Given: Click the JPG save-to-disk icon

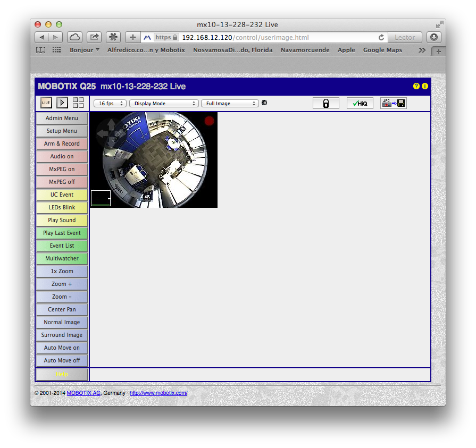Looking at the screenshot, I should point(394,104).
